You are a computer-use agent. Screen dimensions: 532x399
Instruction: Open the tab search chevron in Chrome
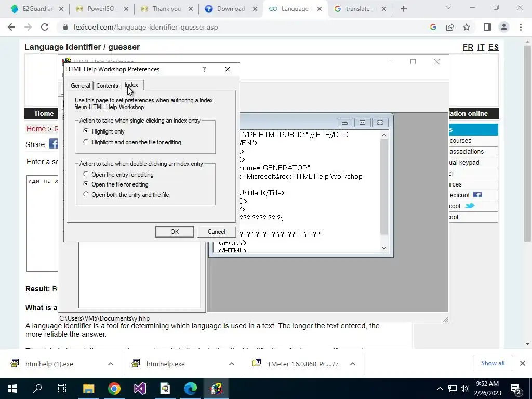[448, 7]
